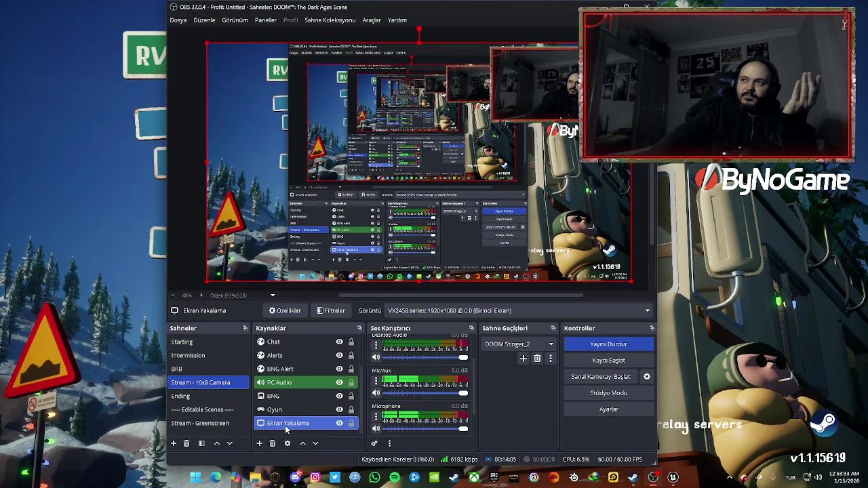Hide the PC Audio source
This screenshot has width=868, height=488.
tap(340, 382)
